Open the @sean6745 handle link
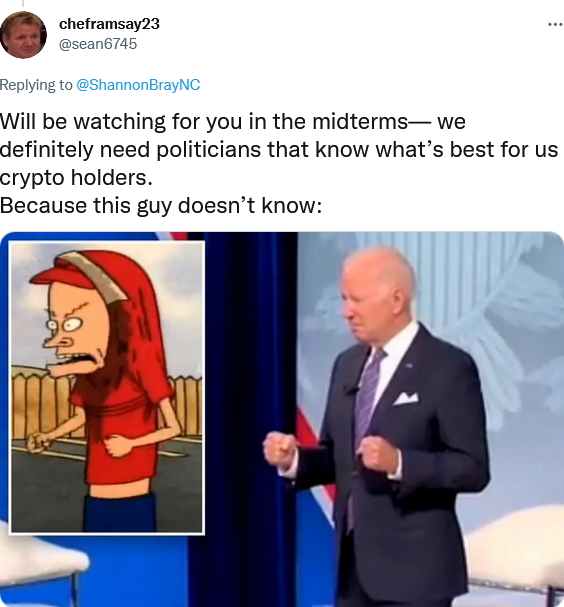Viewport: 564px width, 607px height. click(x=98, y=44)
